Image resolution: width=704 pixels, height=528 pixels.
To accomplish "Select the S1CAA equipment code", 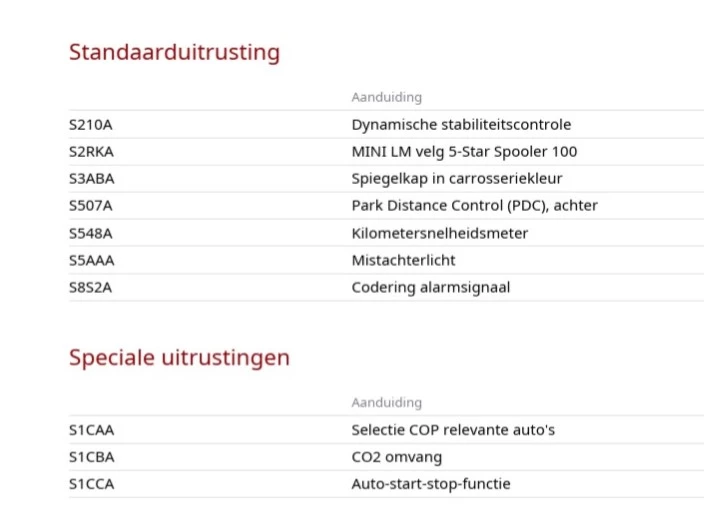I will [92, 430].
